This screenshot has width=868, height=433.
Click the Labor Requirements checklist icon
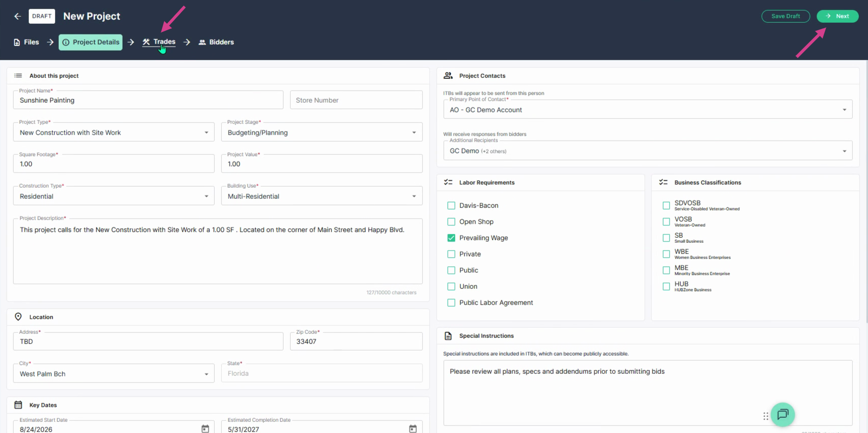coord(448,183)
